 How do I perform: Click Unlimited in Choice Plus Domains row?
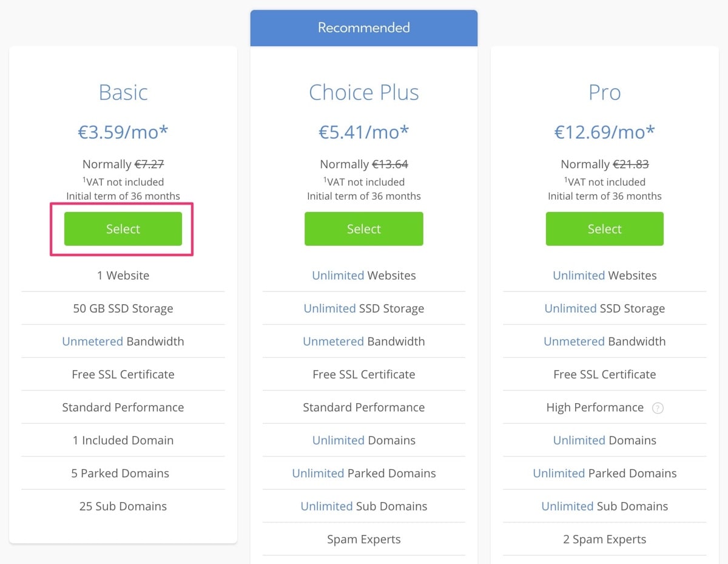coord(338,440)
